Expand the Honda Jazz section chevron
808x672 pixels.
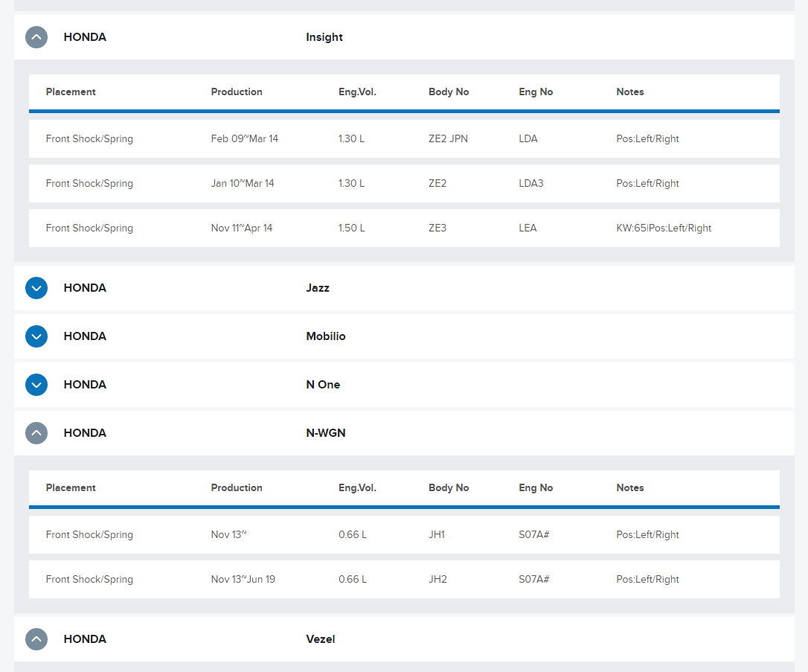tap(36, 288)
